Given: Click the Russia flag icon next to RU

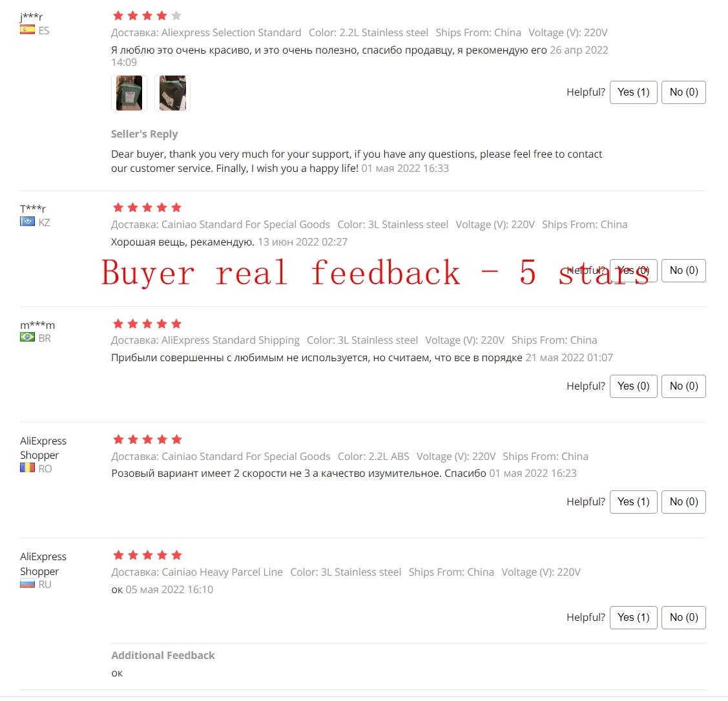Looking at the screenshot, I should pyautogui.click(x=27, y=584).
